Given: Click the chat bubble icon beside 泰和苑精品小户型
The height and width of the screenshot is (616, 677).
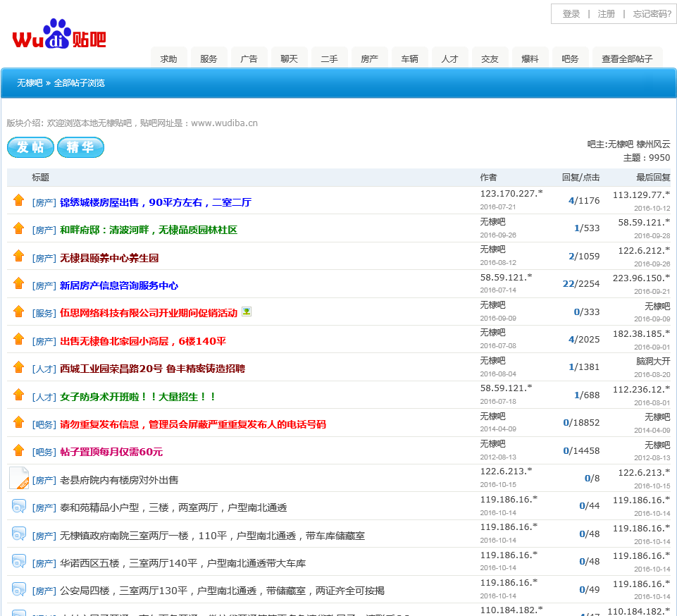Looking at the screenshot, I should click(x=19, y=506).
